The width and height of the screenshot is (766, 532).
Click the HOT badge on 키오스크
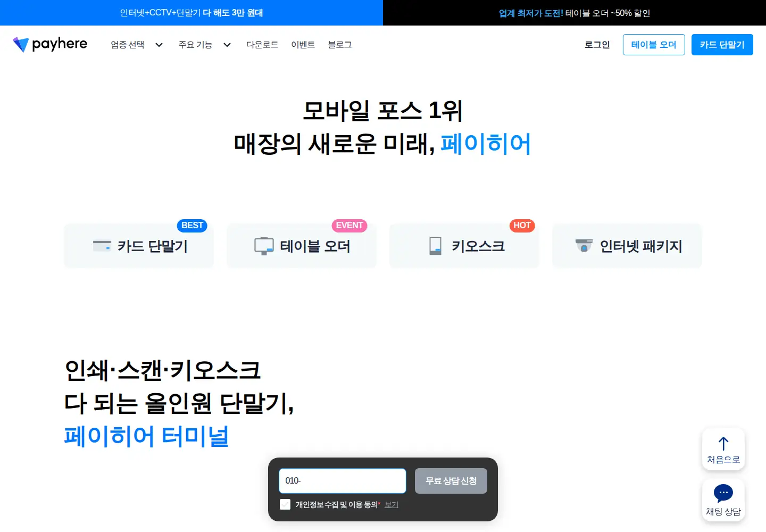[x=522, y=226]
